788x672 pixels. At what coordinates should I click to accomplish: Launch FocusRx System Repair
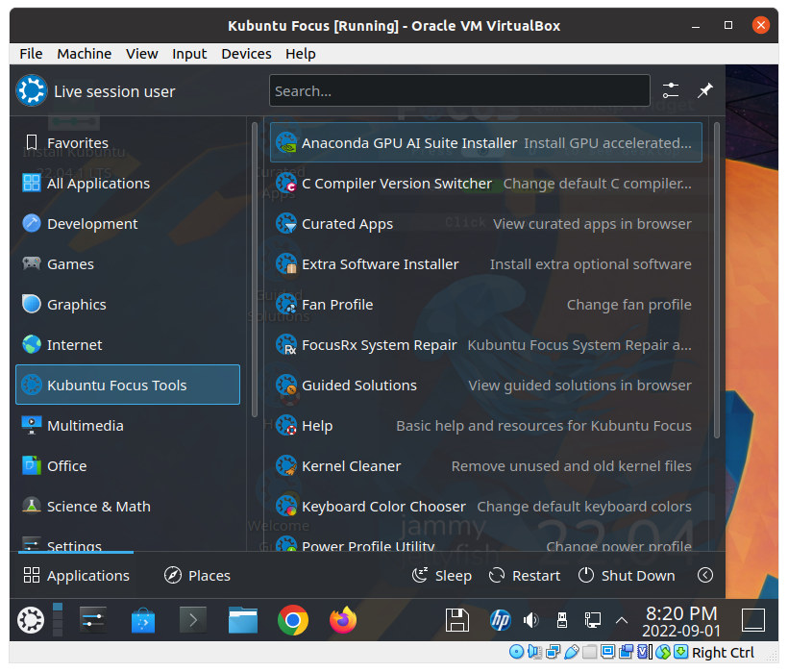486,345
